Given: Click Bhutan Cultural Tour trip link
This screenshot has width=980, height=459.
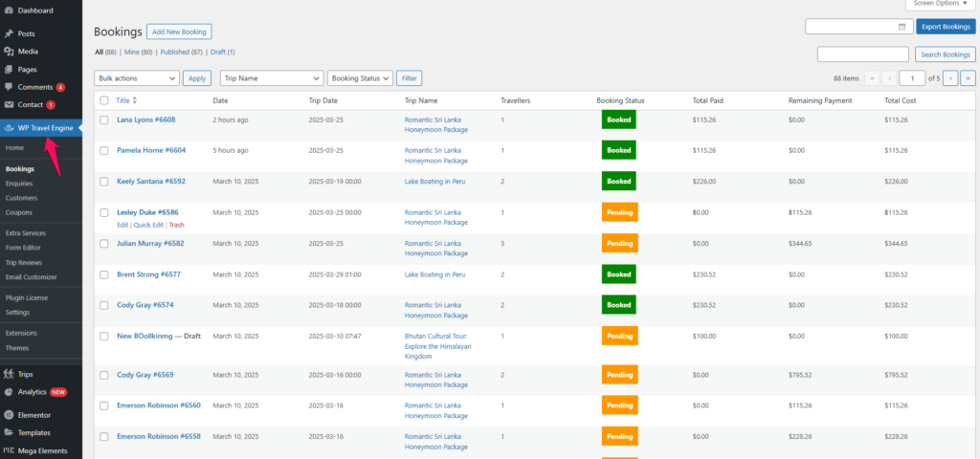Looking at the screenshot, I should pyautogui.click(x=436, y=346).
